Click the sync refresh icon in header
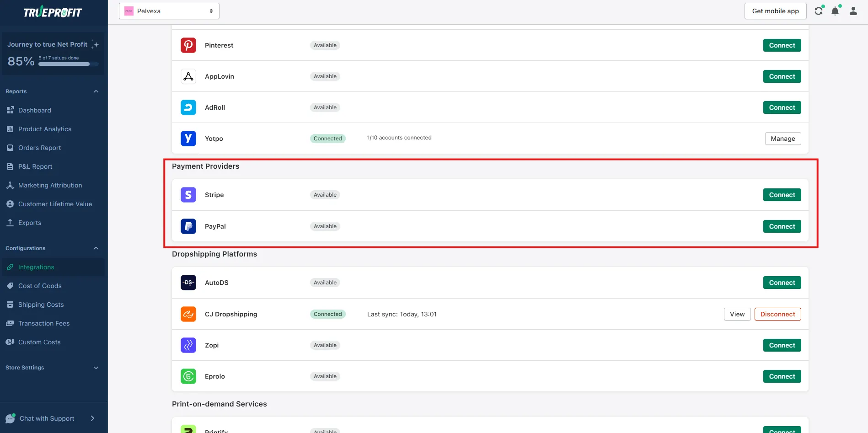 click(x=819, y=11)
